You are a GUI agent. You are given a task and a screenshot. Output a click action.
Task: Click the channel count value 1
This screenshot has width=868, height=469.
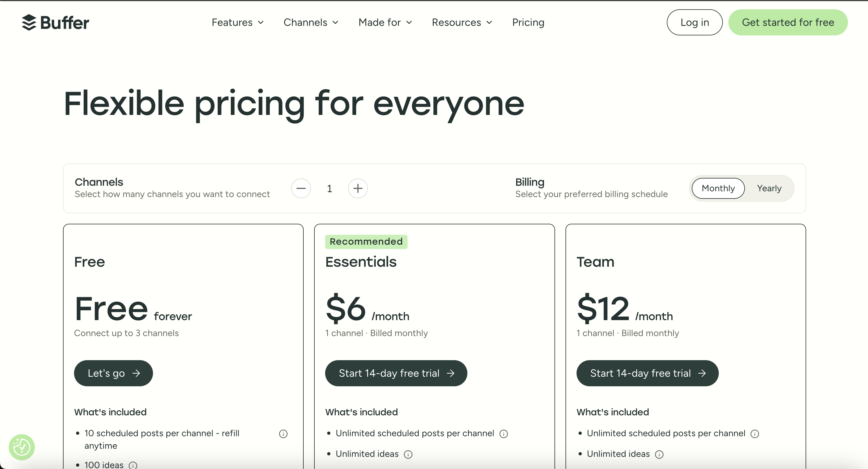tap(329, 188)
